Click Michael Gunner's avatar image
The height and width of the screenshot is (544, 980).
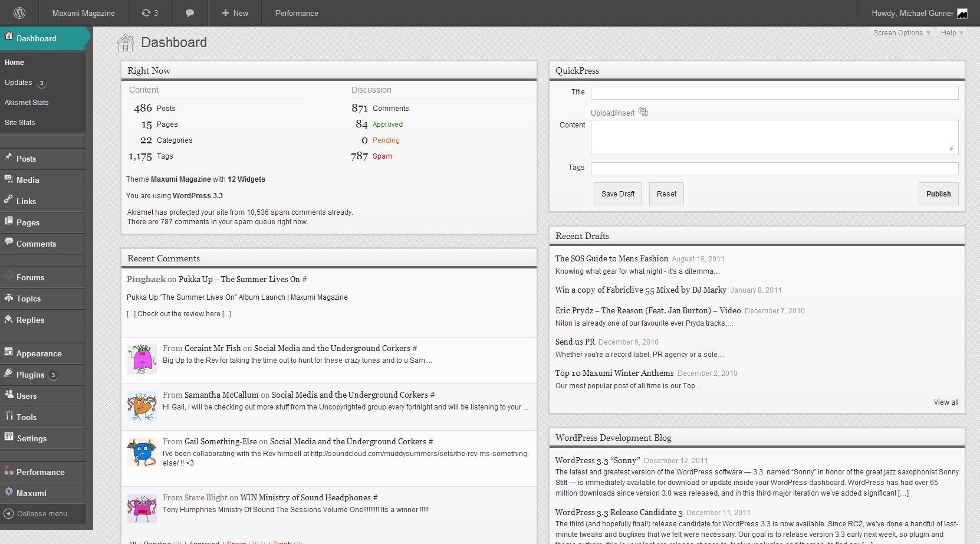962,14
